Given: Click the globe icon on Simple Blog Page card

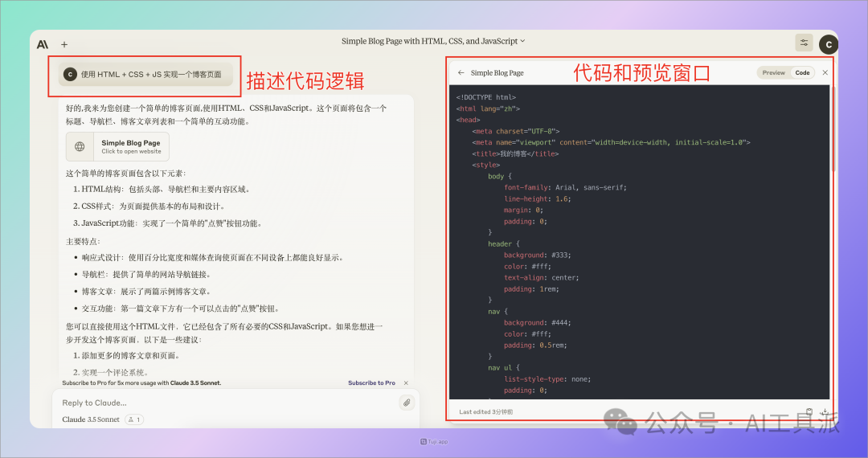Looking at the screenshot, I should coord(80,147).
